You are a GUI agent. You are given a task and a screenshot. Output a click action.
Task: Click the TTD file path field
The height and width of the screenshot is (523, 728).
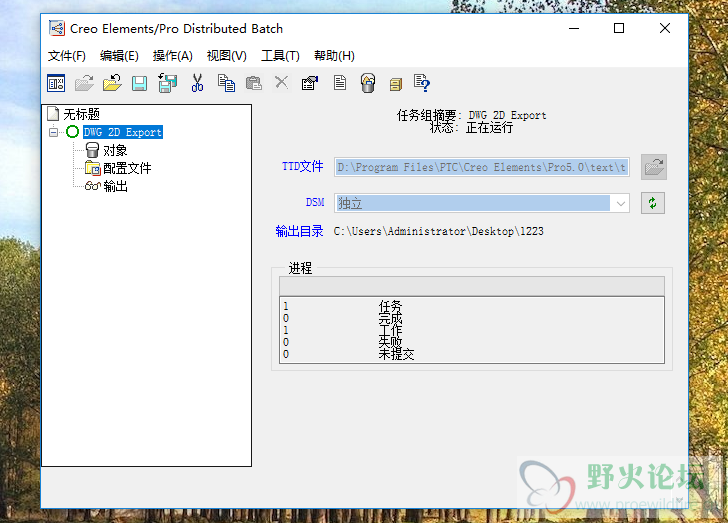(482, 167)
